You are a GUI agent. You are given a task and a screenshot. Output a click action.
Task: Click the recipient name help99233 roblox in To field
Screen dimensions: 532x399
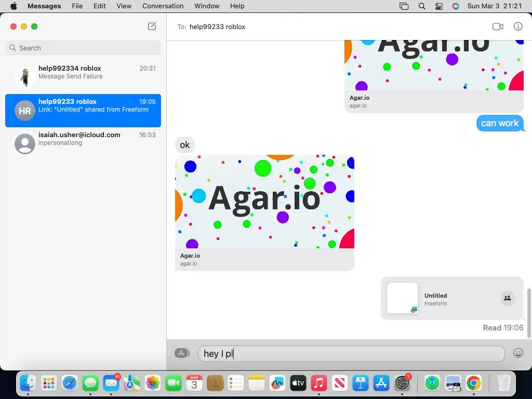pos(217,27)
